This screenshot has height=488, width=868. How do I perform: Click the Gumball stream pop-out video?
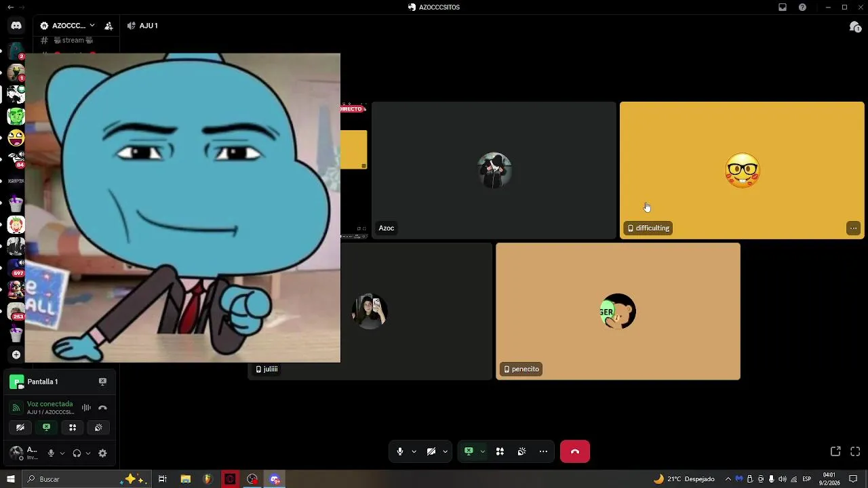(x=182, y=207)
